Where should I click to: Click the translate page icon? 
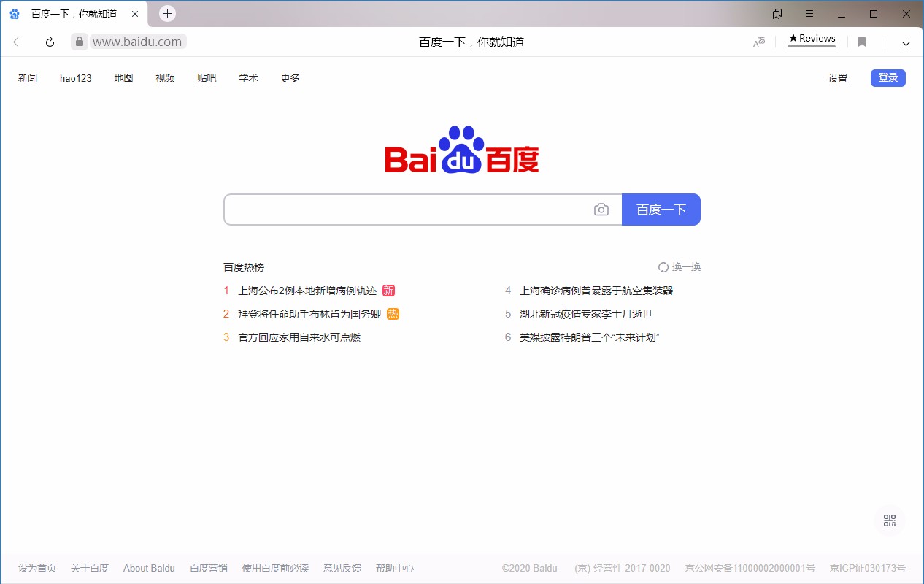click(758, 42)
